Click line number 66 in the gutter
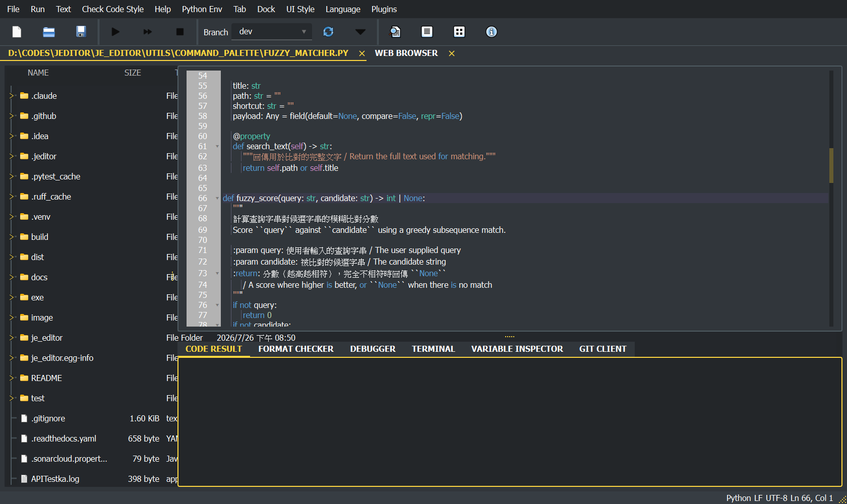The height and width of the screenshot is (504, 847). pyautogui.click(x=203, y=199)
